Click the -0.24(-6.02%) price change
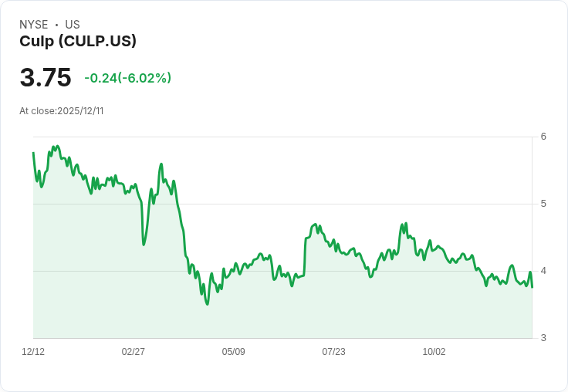The image size is (568, 392). [127, 78]
